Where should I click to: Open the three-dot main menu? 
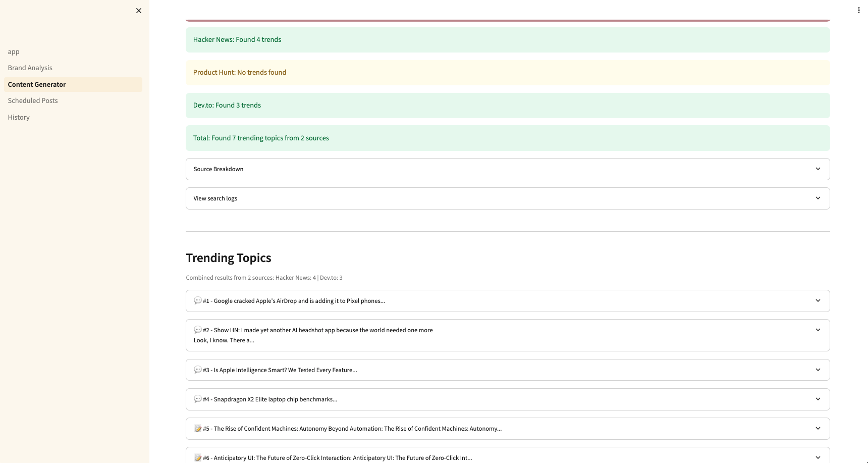click(858, 10)
